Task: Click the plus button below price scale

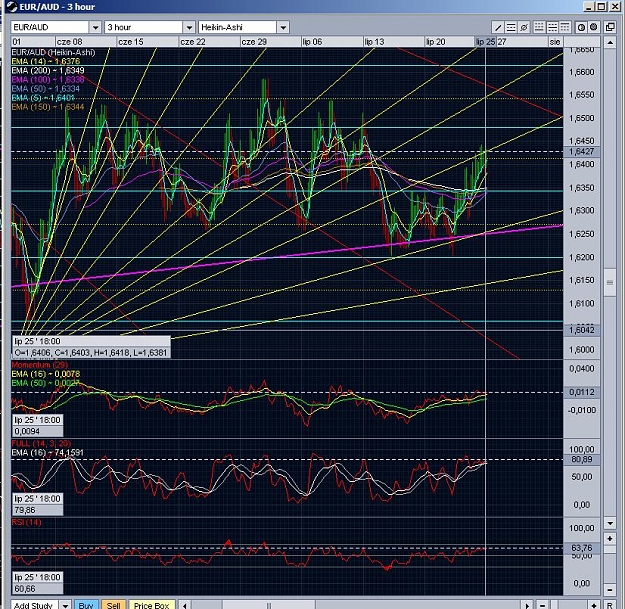Action: 610,539
